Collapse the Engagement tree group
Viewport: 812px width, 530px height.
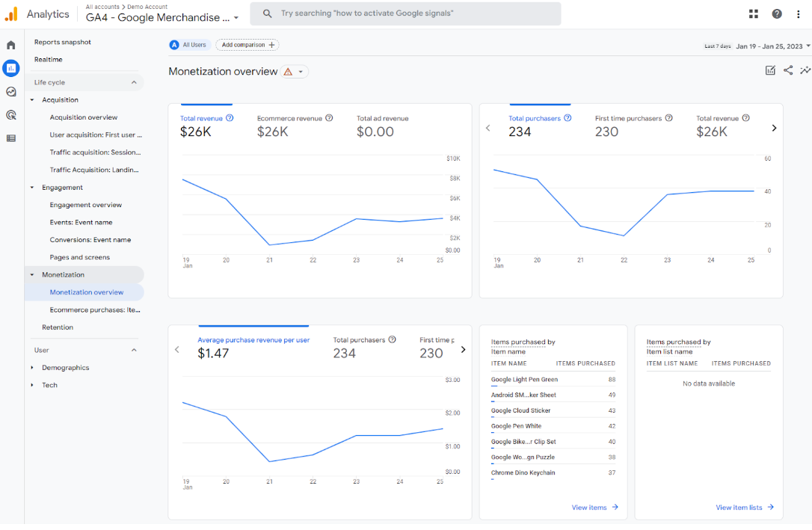[x=32, y=188]
